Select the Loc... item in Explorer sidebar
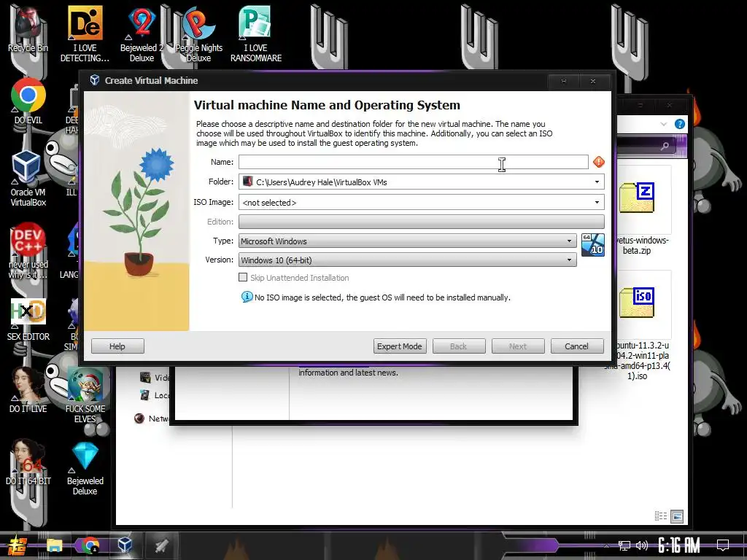Viewport: 747px width, 560px height. 155,394
